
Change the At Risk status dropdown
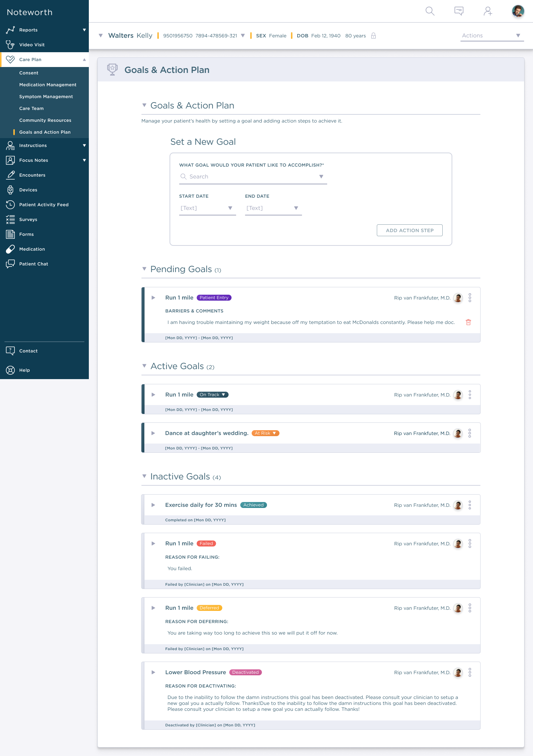click(x=265, y=433)
